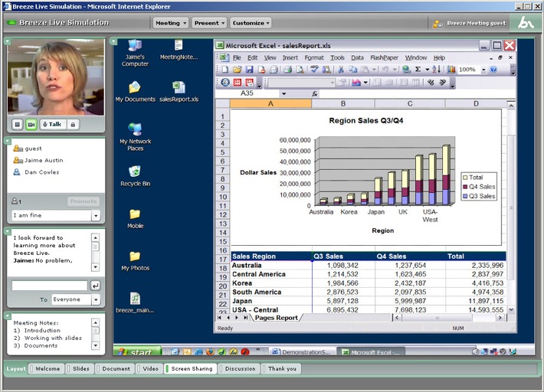
Task: Click the Promote button in attendee pod
Action: pyautogui.click(x=84, y=201)
